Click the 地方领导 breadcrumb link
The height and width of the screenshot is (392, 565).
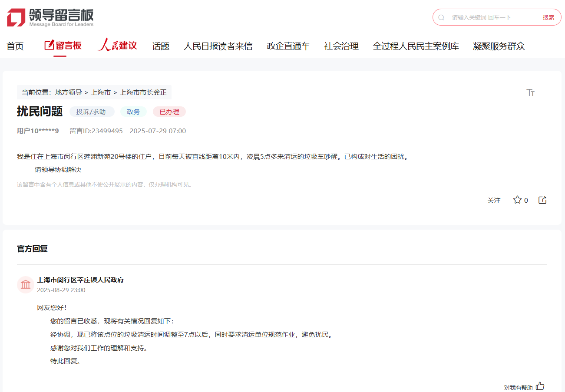(68, 92)
